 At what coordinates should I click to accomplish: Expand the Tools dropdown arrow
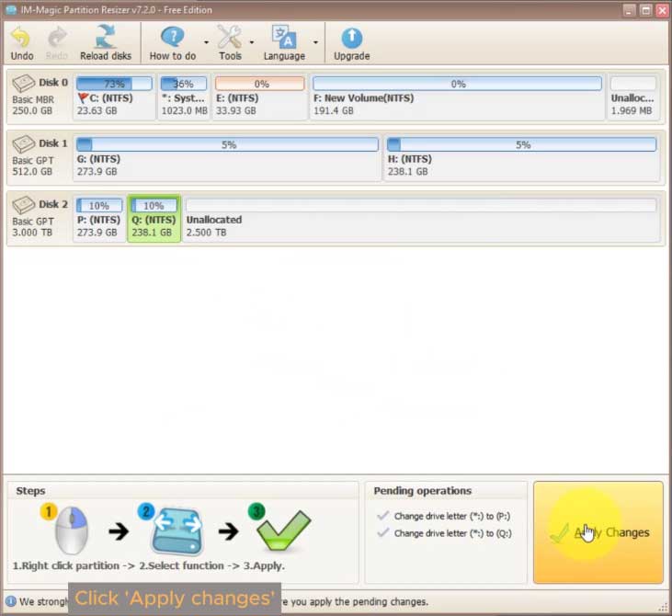(x=252, y=42)
